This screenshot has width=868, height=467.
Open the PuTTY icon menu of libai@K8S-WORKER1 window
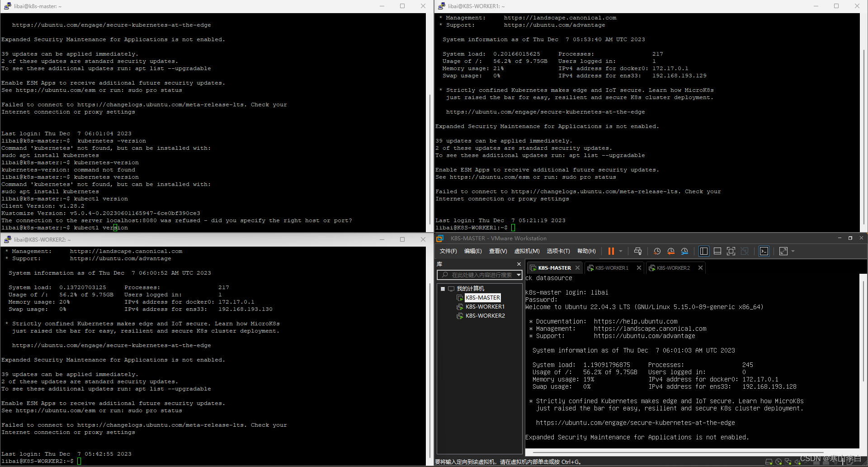[x=441, y=6]
